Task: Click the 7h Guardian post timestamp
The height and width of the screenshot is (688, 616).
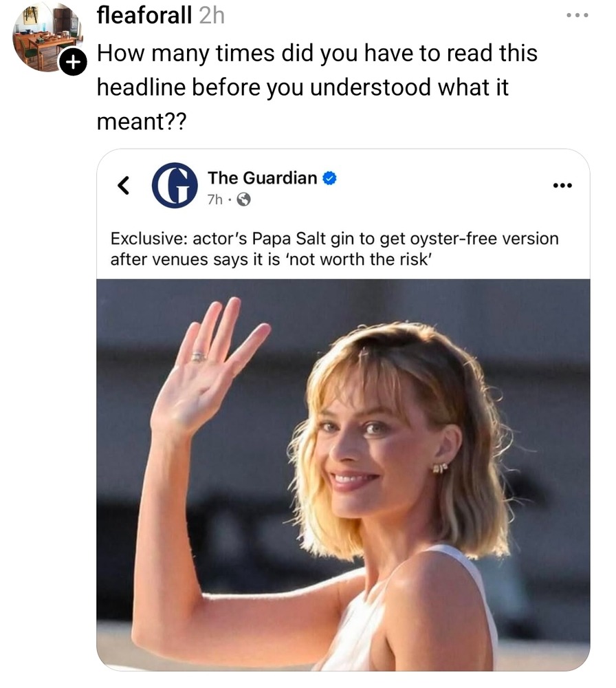Action: click(x=214, y=200)
